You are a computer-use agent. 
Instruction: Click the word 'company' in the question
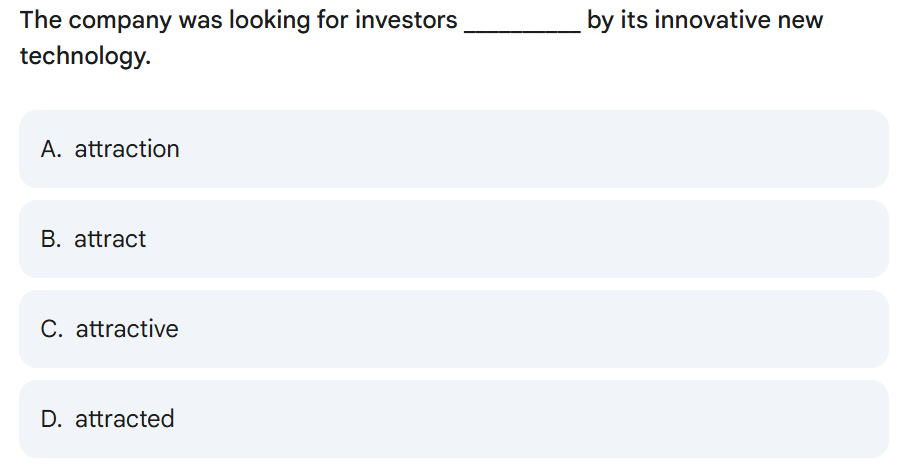click(121, 22)
